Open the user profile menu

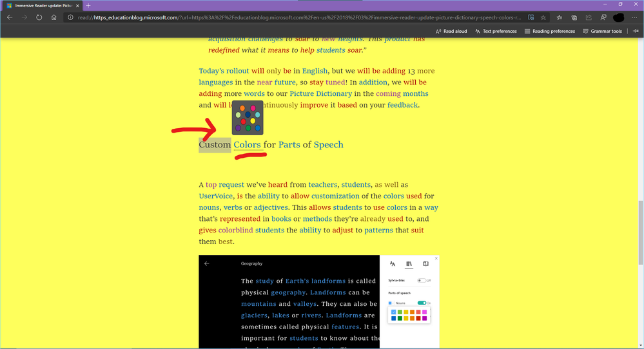coord(618,17)
